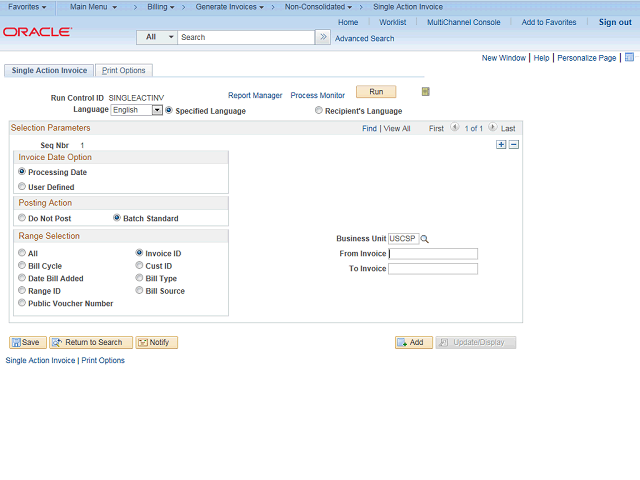Click Find in Selection Parameters
This screenshot has width=640, height=480.
click(x=369, y=129)
